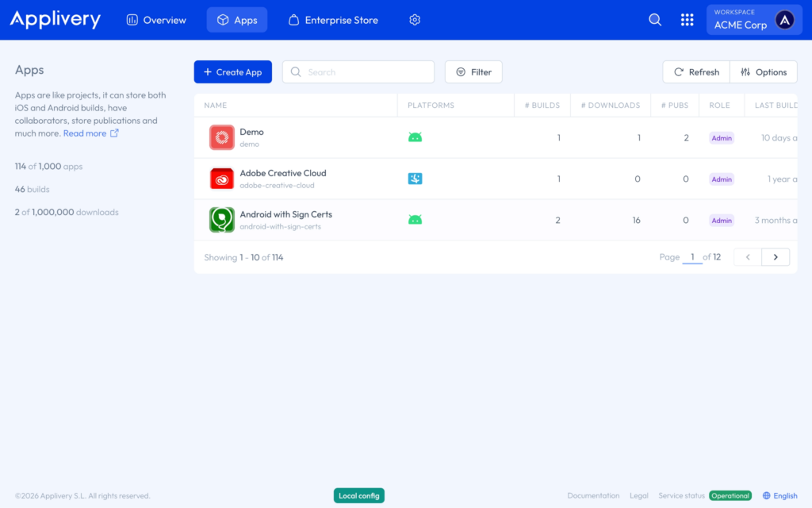Click the Refresh icon button
The width and height of the screenshot is (812, 508).
tap(695, 71)
